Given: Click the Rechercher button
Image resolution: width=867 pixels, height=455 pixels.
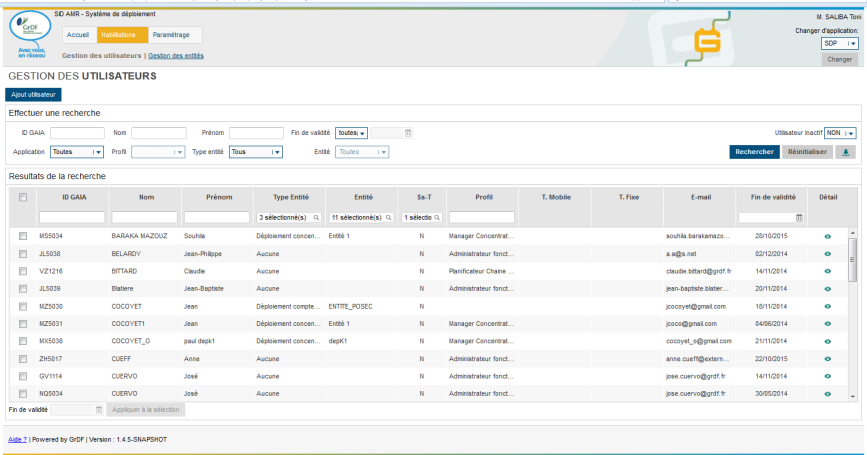Looking at the screenshot, I should click(x=754, y=152).
